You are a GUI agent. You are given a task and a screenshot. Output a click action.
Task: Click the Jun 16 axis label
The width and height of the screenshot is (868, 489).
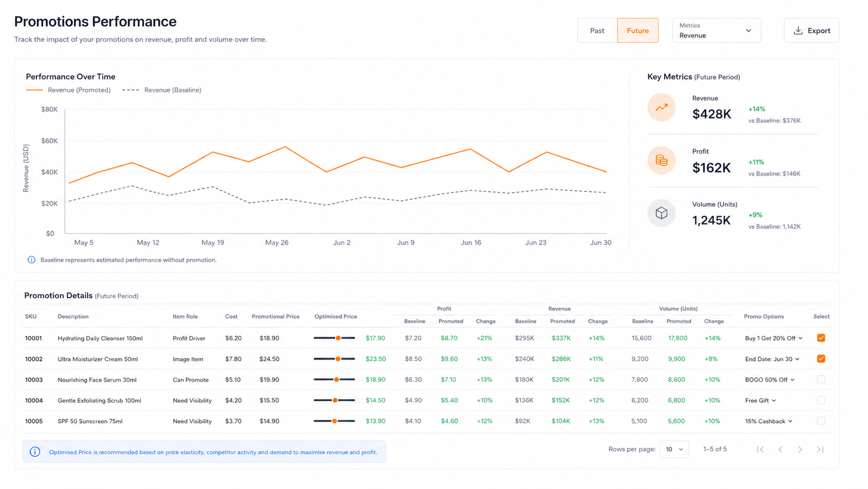pos(471,243)
